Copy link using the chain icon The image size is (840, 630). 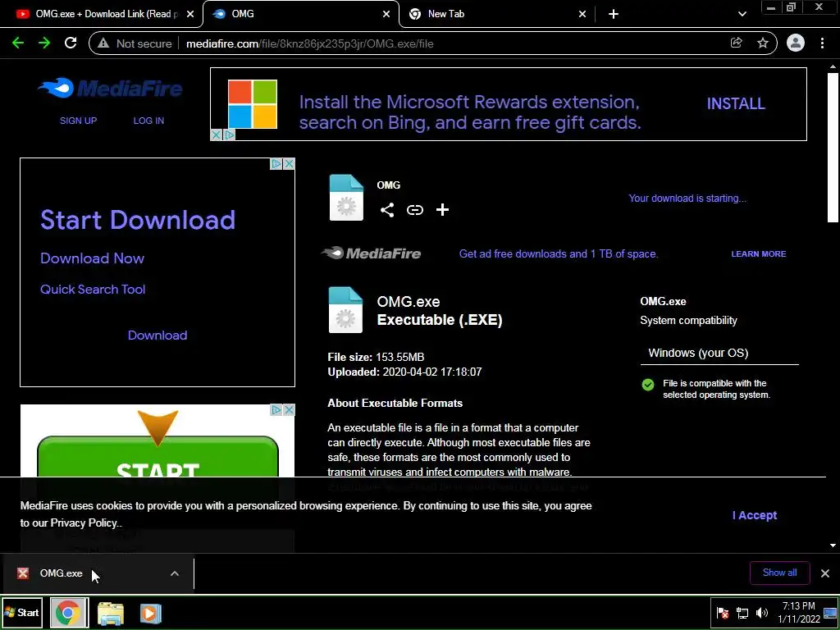tap(414, 210)
